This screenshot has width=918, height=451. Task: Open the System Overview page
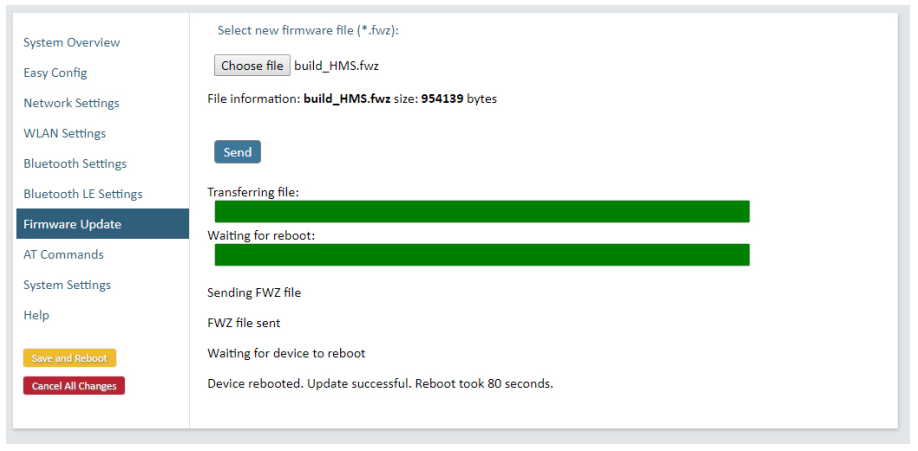[x=71, y=43]
